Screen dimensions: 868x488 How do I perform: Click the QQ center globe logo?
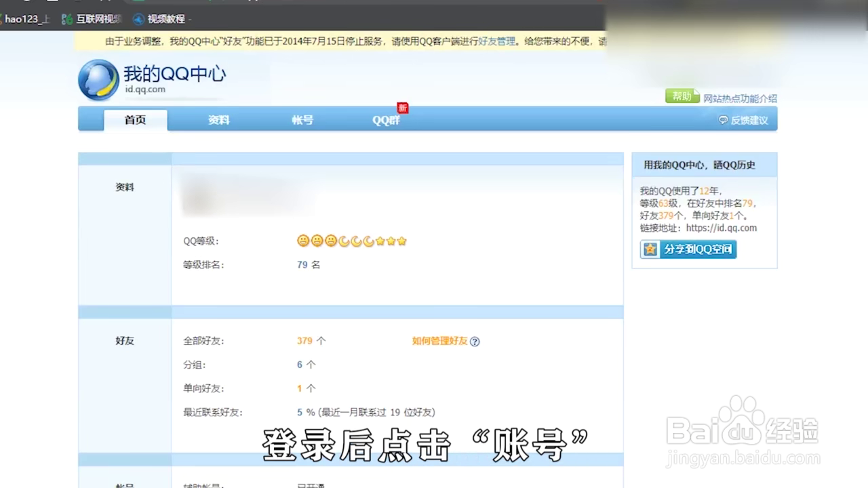click(98, 80)
